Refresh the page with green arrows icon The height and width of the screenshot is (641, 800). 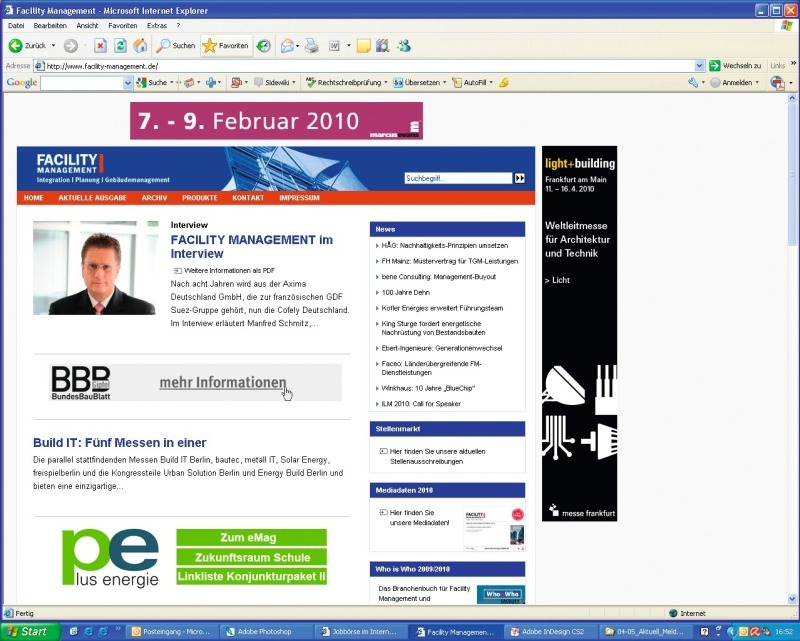click(x=120, y=46)
